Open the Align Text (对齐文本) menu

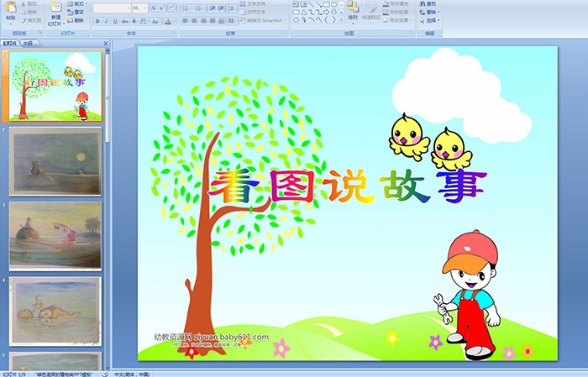point(255,12)
